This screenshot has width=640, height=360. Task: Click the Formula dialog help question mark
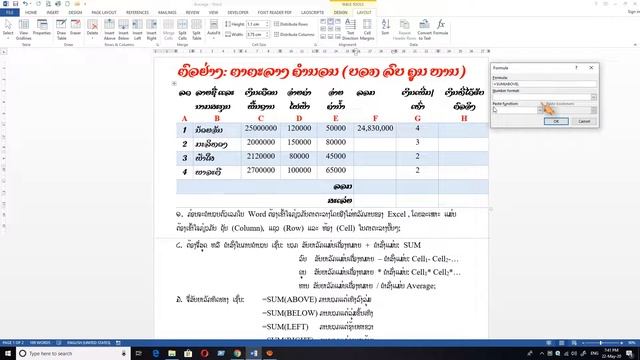(x=576, y=68)
